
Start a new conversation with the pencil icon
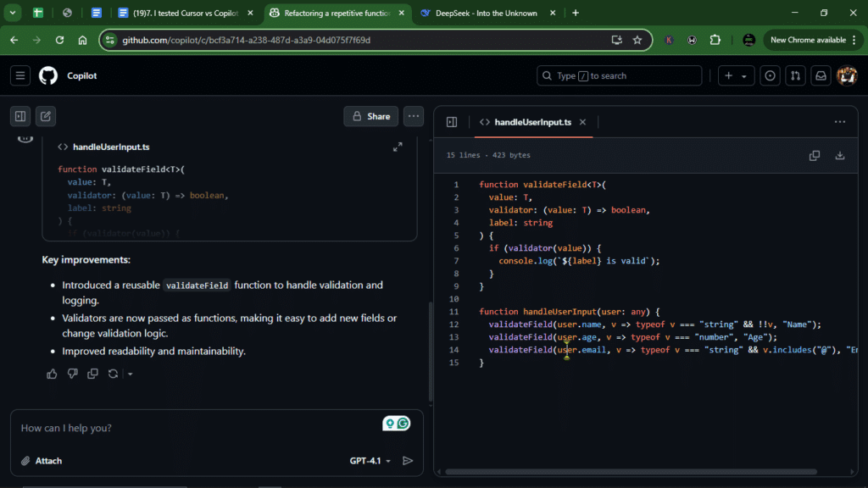pos(45,116)
